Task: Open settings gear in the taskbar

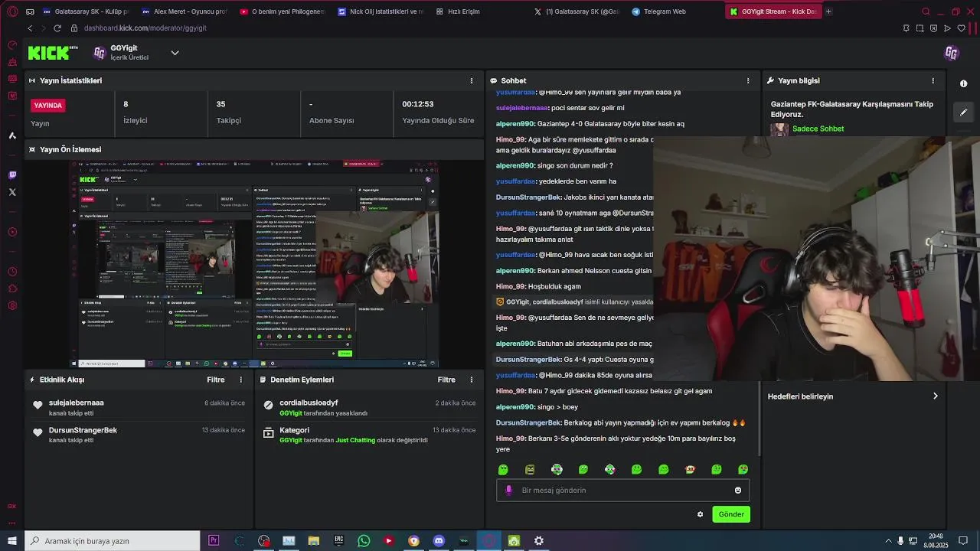Action: click(x=539, y=541)
